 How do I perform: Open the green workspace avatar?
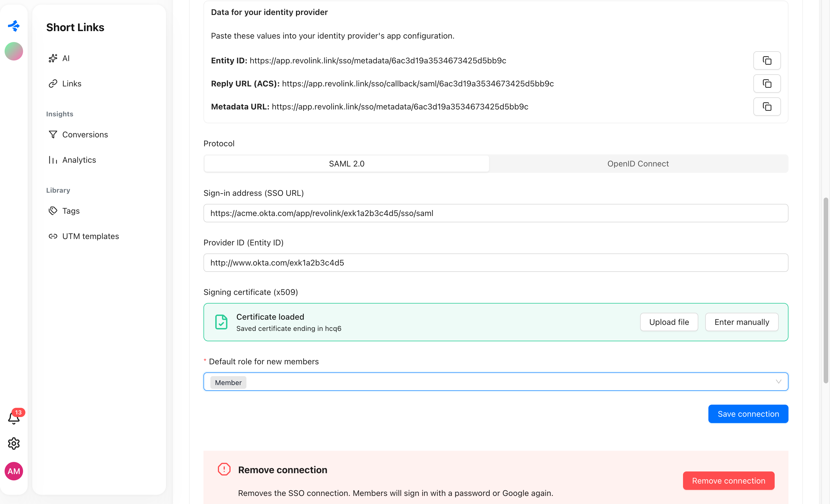(14, 51)
